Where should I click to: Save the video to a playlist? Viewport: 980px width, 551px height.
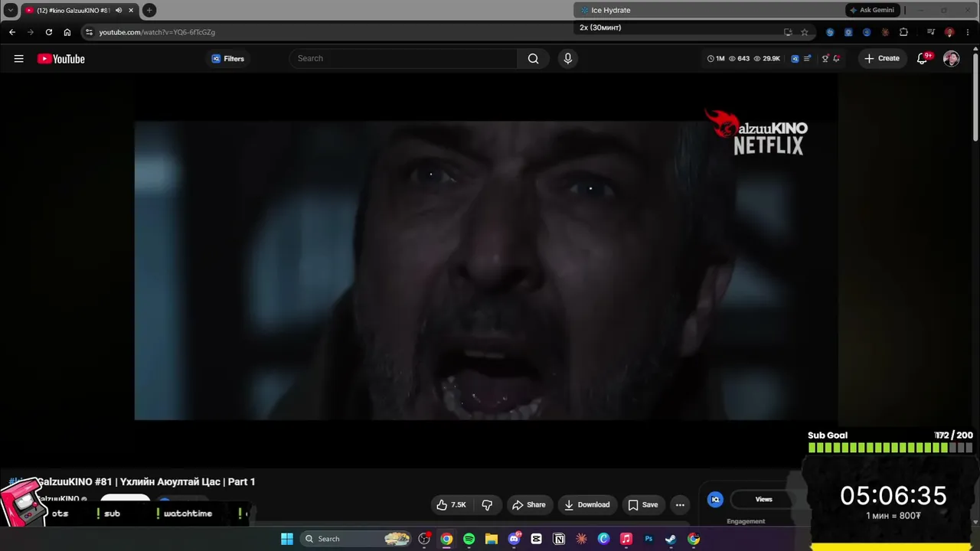pyautogui.click(x=643, y=505)
